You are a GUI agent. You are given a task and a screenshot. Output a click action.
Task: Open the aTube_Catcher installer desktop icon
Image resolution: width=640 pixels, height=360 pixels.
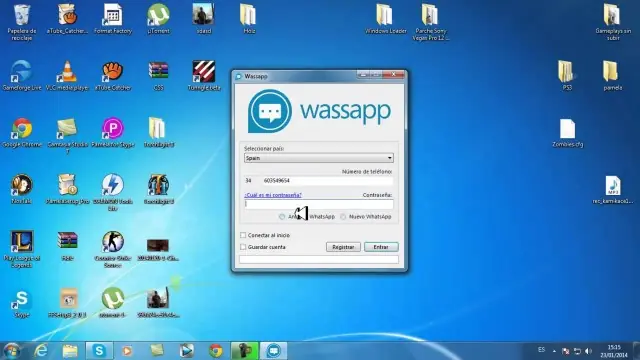coord(67,18)
